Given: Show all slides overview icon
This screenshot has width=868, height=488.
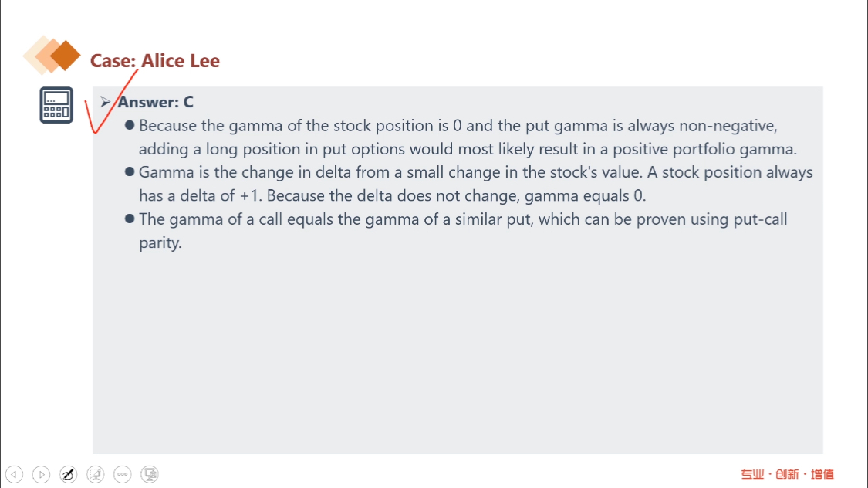Looking at the screenshot, I should pyautogui.click(x=96, y=474).
